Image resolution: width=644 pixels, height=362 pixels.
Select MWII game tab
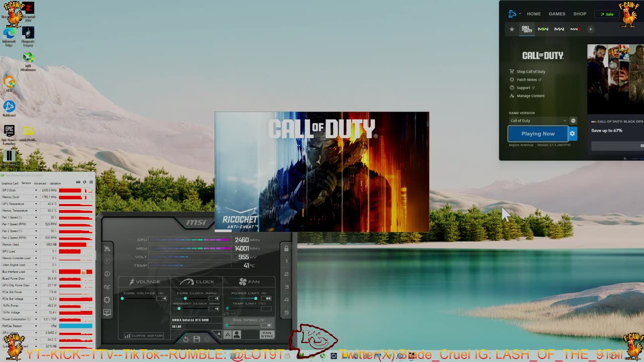pyautogui.click(x=543, y=29)
